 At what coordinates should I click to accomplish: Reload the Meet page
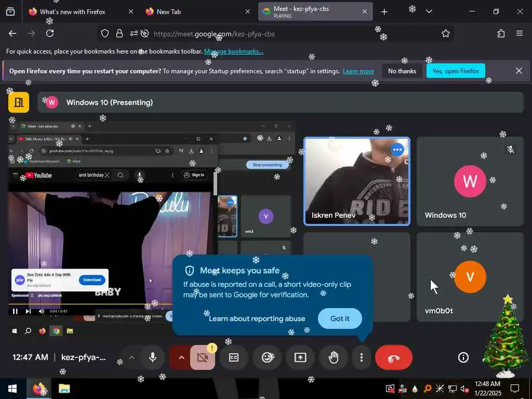[50, 33]
